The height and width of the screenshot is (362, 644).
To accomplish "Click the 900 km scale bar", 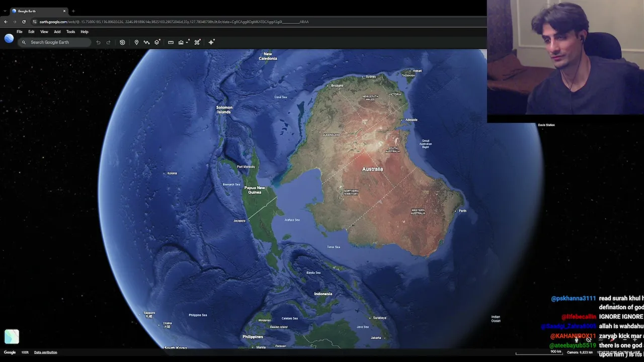I will coord(538,352).
